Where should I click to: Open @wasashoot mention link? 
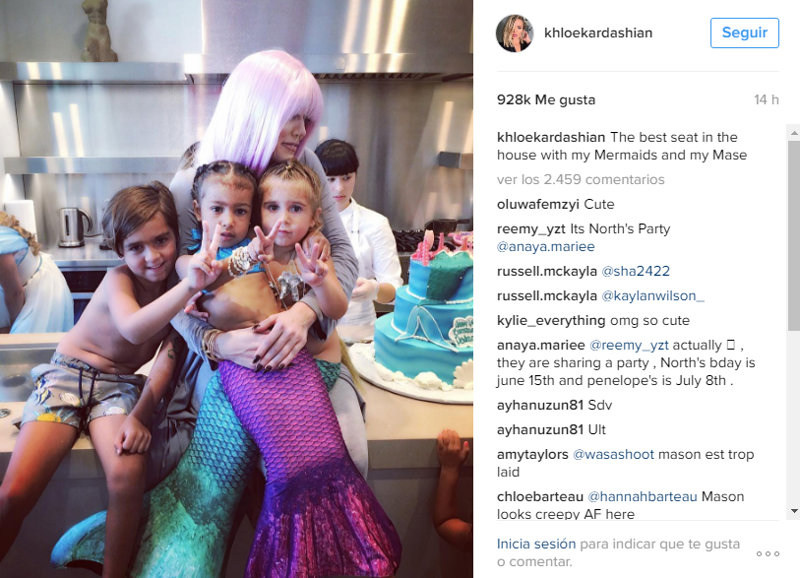pyautogui.click(x=613, y=455)
